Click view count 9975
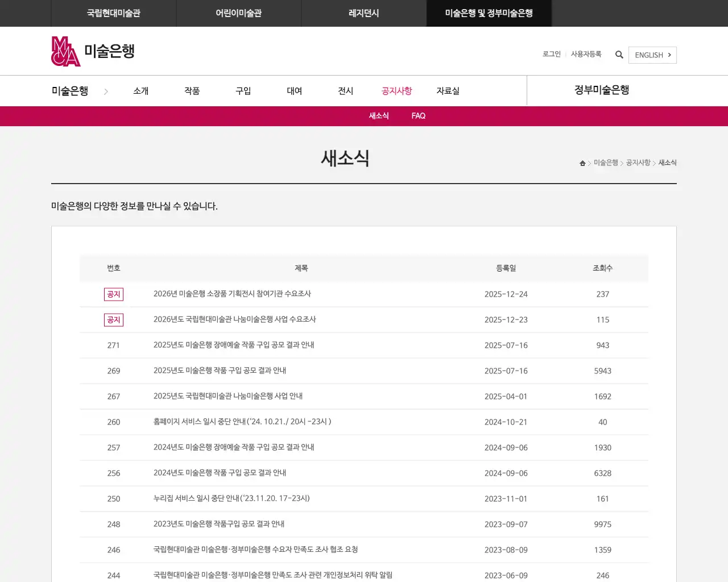 pyautogui.click(x=603, y=525)
